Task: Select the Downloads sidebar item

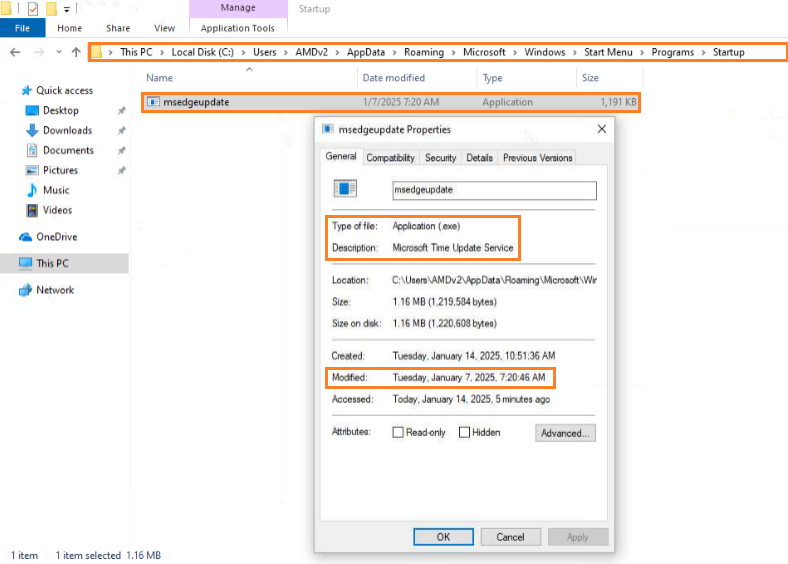Action: pyautogui.click(x=67, y=131)
